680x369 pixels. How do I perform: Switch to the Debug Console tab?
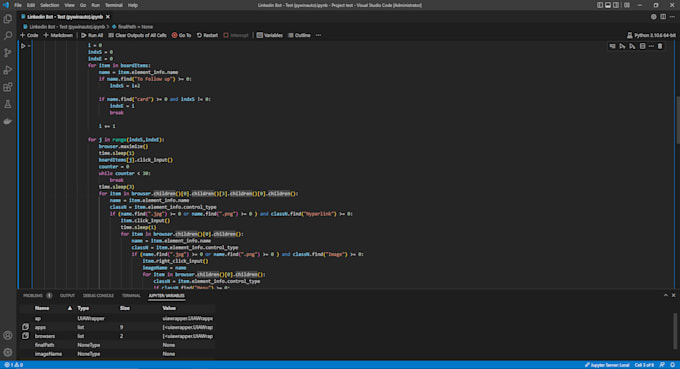[98, 296]
